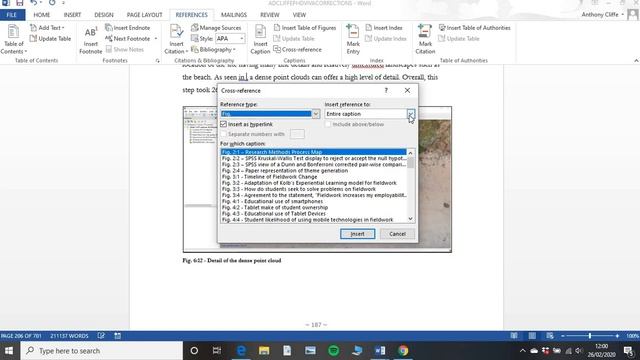Click Cross-reference in Captions group
640x360 pixels.
point(297,49)
